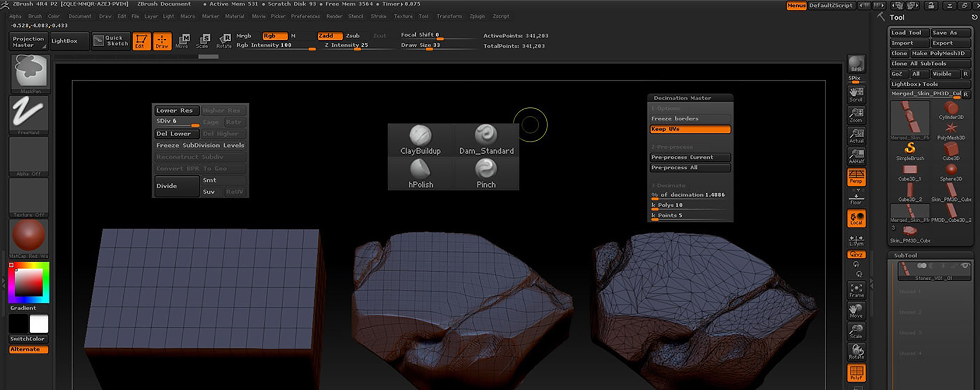Enable Zsub sculpt mode
The height and width of the screenshot is (390, 980).
(x=353, y=36)
